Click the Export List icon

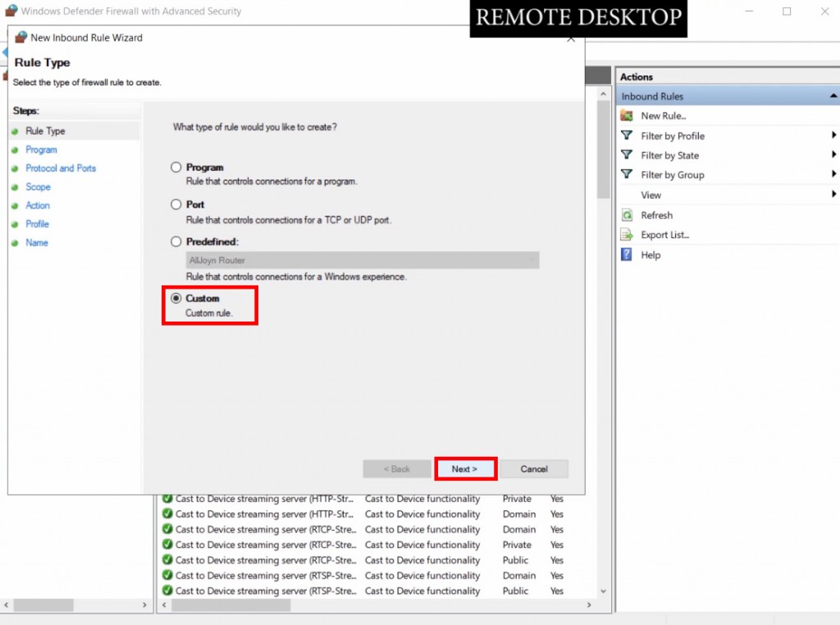click(x=626, y=235)
